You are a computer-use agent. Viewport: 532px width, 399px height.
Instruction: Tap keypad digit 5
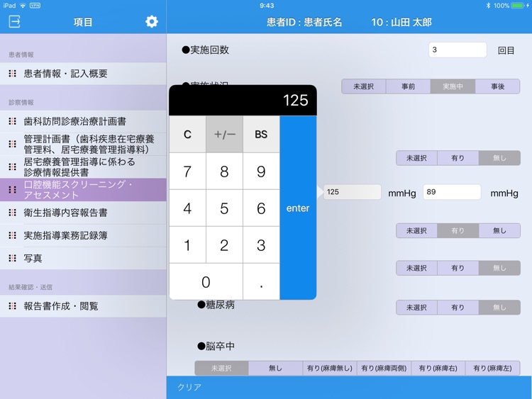(x=224, y=208)
